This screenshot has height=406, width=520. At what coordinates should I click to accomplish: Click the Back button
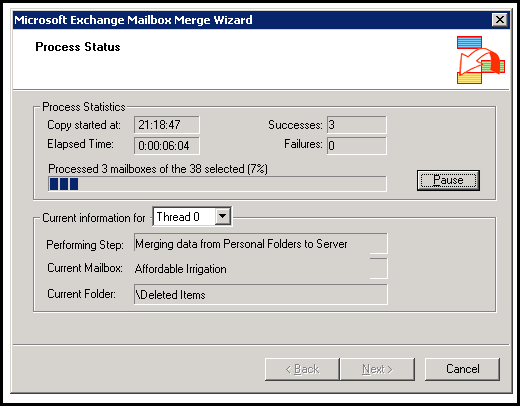point(302,369)
